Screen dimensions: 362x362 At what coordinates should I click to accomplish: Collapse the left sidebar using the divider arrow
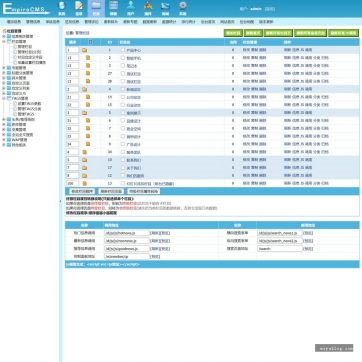(61, 201)
